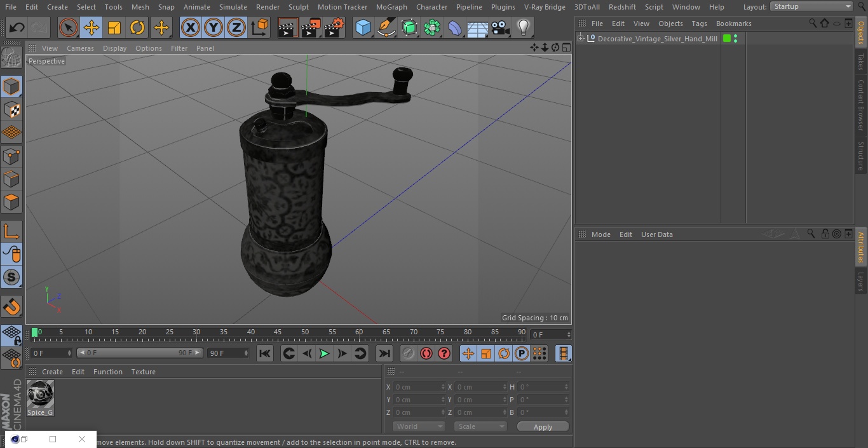Open object manager Tags menu

(x=699, y=24)
